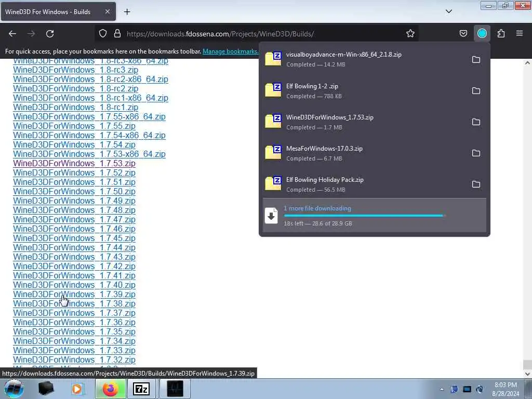The height and width of the screenshot is (399, 532).
Task: Open MesaForWindows-17.0.3.zip download entry
Action: pos(363,153)
